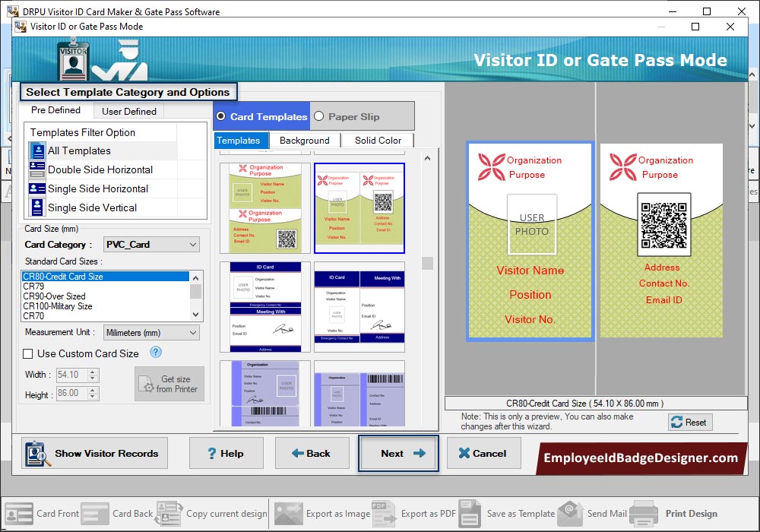Viewport: 760px width, 532px height.
Task: Select the purple two-sided barcode template thumbnail
Action: tap(359, 394)
